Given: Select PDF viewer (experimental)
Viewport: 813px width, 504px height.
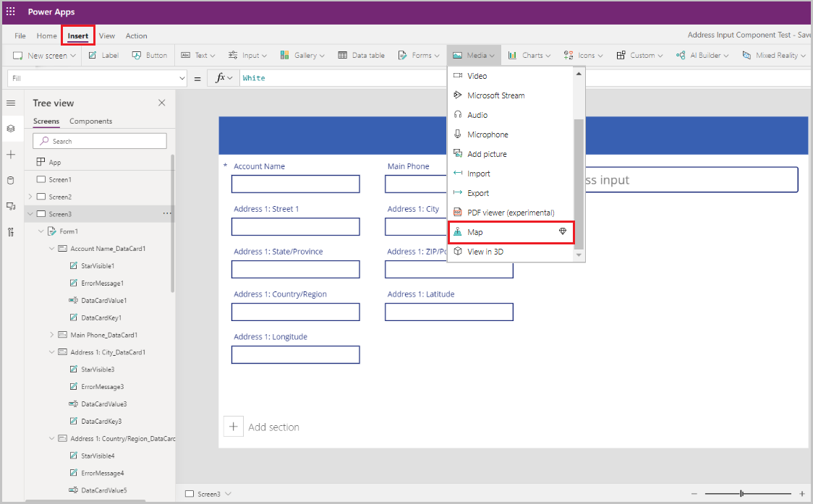Looking at the screenshot, I should point(511,213).
